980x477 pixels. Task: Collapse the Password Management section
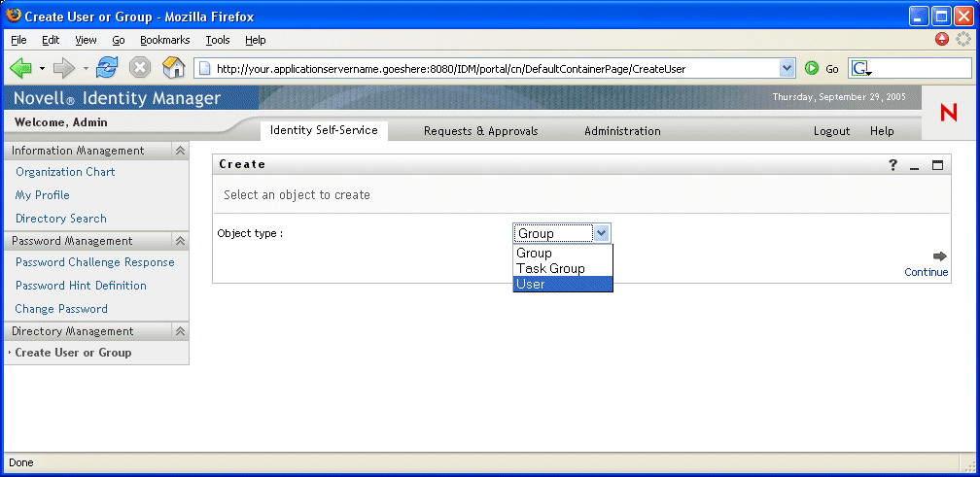(180, 241)
